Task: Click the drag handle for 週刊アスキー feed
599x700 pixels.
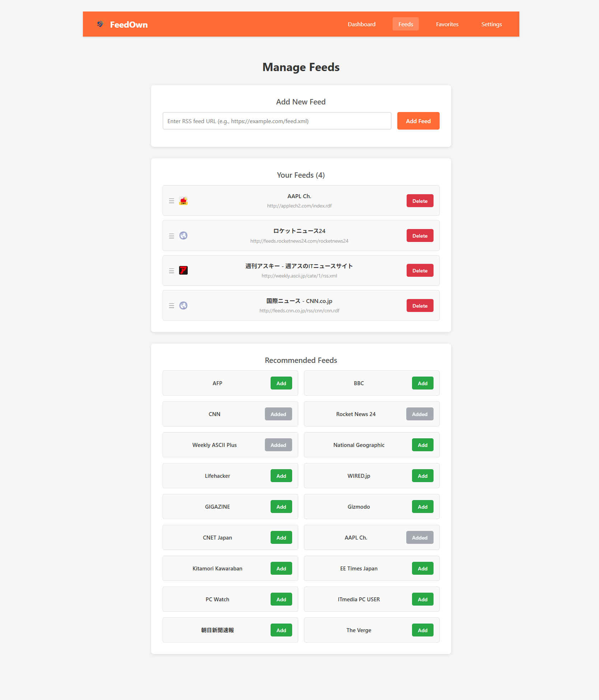Action: click(172, 271)
